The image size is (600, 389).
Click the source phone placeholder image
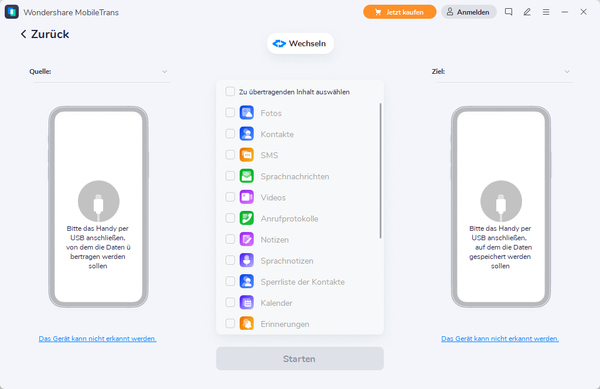click(99, 207)
